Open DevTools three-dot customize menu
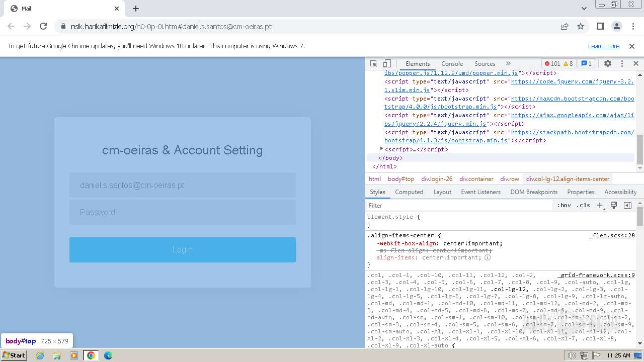Image resolution: width=644 pixels, height=362 pixels. point(622,64)
